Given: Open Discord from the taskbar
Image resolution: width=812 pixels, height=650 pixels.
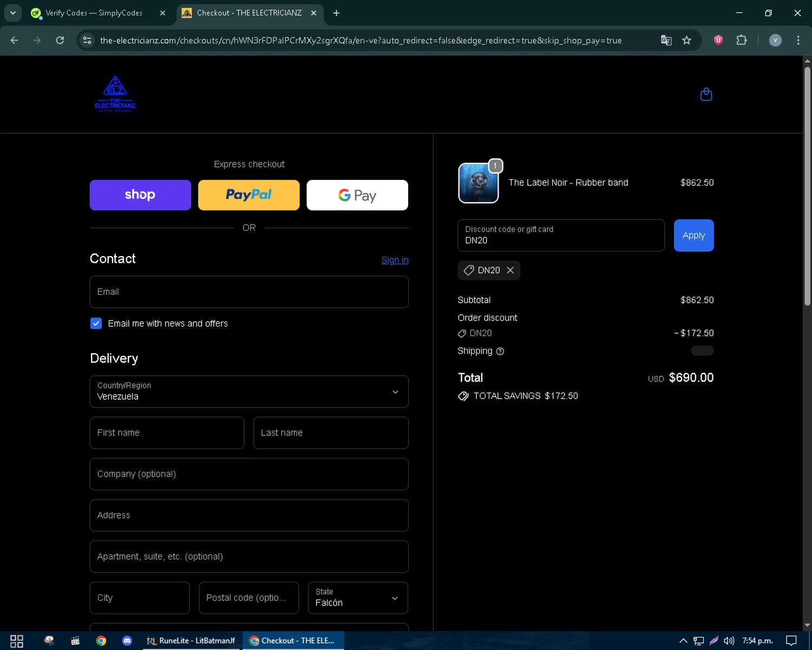Looking at the screenshot, I should [127, 641].
